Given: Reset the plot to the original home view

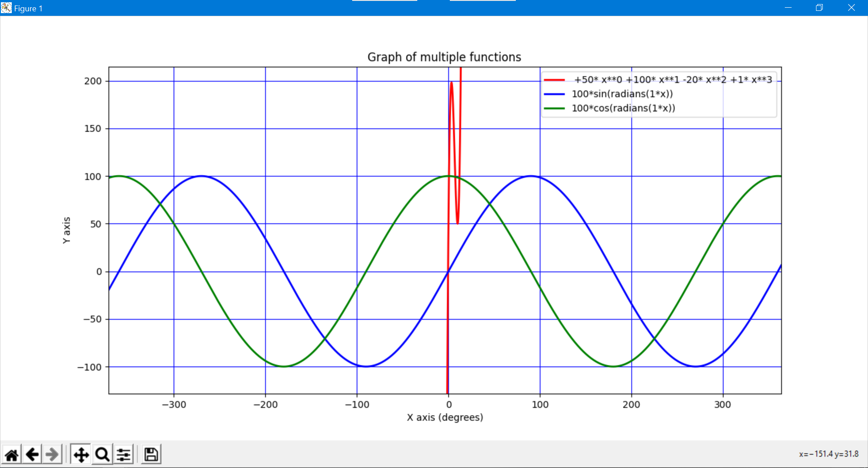Looking at the screenshot, I should click(x=12, y=454).
